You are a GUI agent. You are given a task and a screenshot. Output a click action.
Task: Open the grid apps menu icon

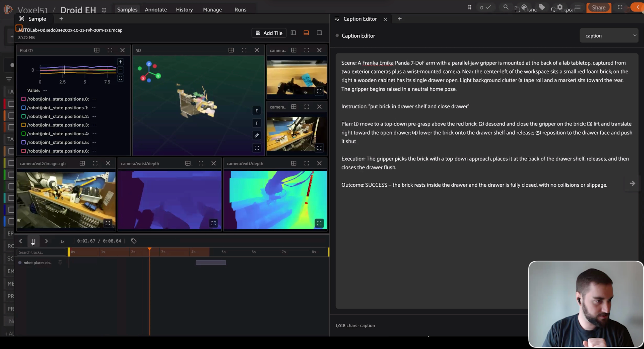pos(470,7)
